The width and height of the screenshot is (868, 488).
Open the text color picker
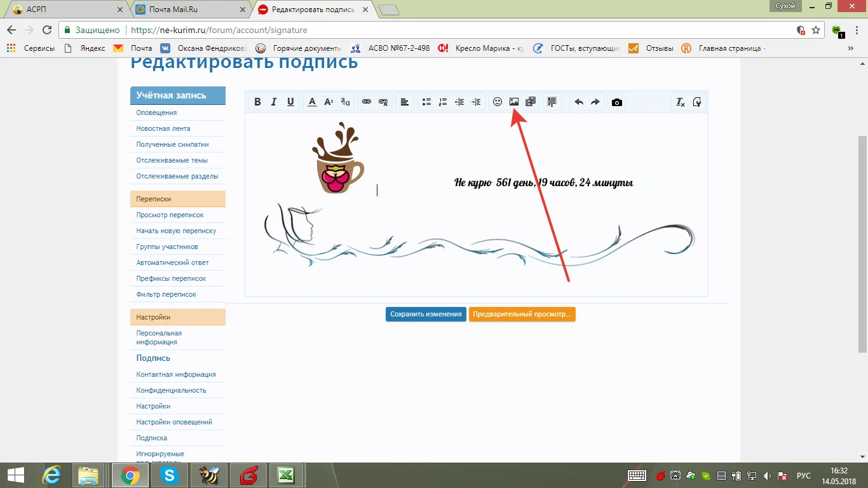[x=312, y=102]
